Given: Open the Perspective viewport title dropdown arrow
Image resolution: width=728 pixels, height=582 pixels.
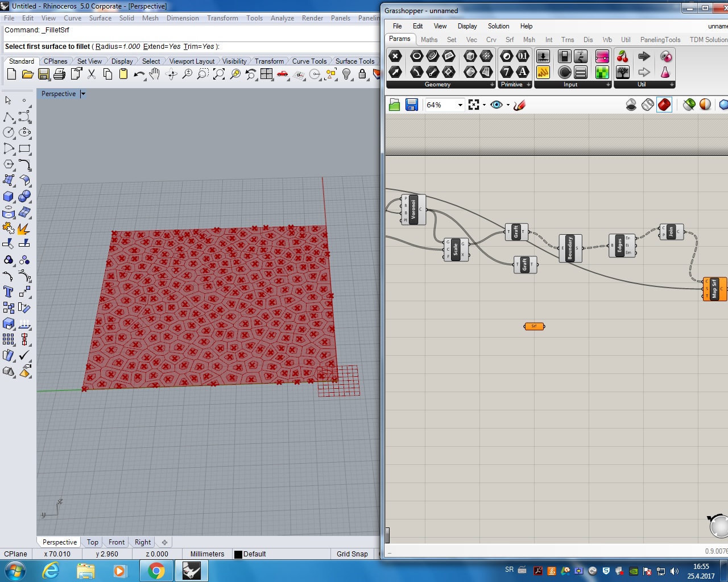Looking at the screenshot, I should pyautogui.click(x=83, y=94).
